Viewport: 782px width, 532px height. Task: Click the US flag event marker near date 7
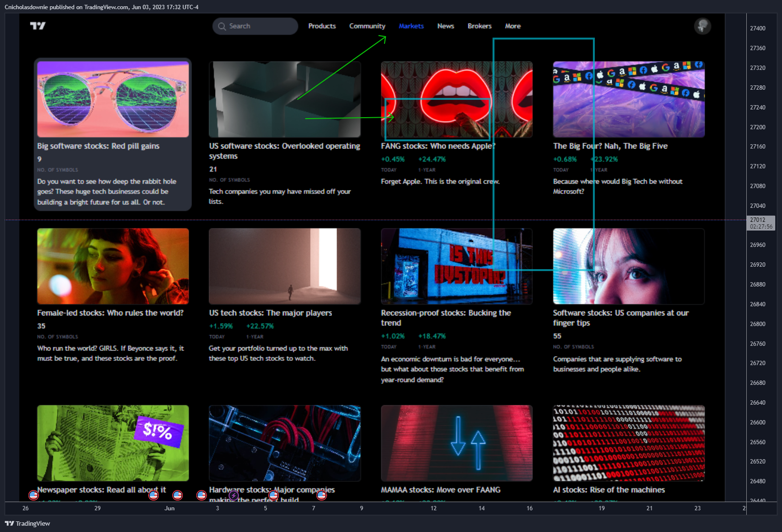[x=322, y=495]
